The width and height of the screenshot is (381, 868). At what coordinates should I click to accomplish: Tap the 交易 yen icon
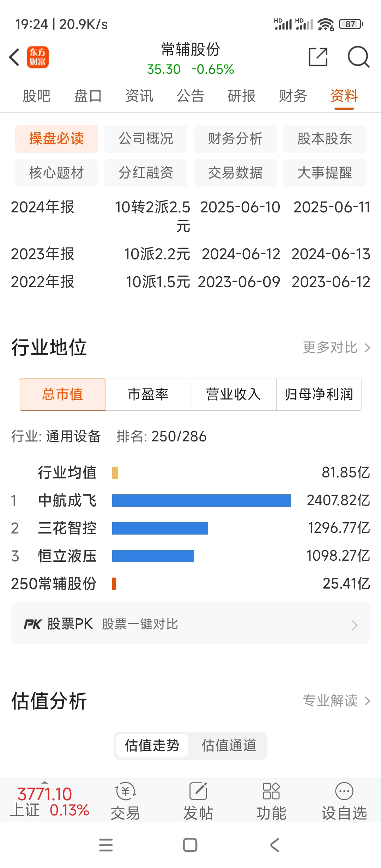(x=125, y=791)
